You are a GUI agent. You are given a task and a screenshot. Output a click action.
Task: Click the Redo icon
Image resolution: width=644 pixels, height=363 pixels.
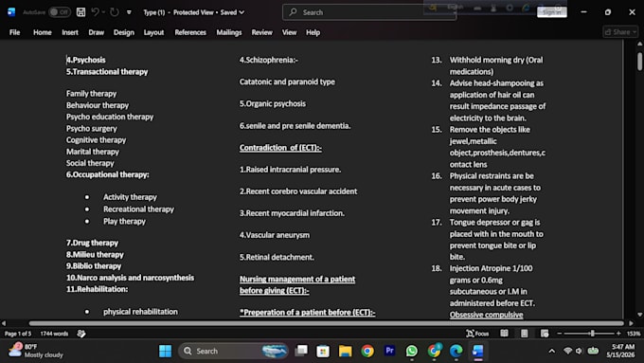click(x=115, y=12)
